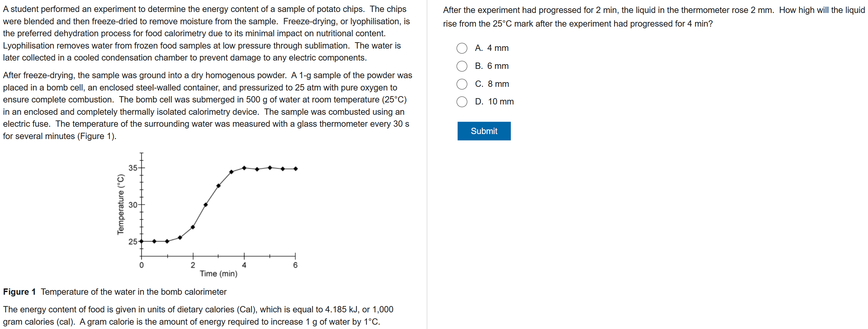The image size is (868, 329).
Task: Click the "6" tick label on time axis
Action: tap(296, 265)
